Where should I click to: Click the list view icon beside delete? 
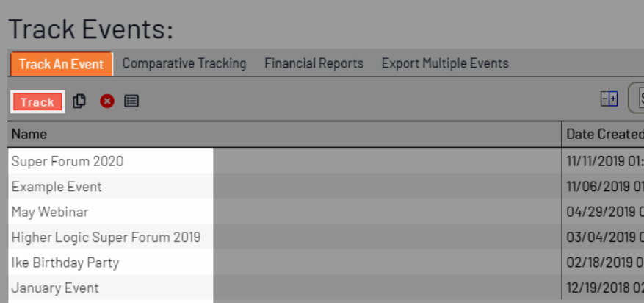click(x=131, y=101)
